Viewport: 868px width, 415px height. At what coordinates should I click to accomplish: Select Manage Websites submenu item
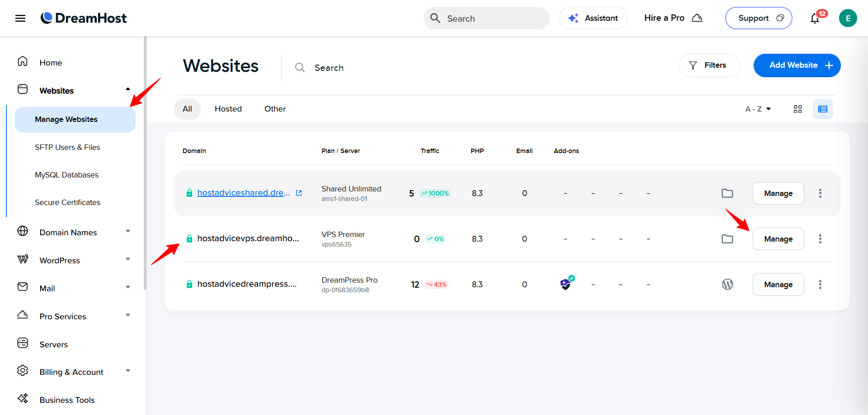[x=75, y=120]
